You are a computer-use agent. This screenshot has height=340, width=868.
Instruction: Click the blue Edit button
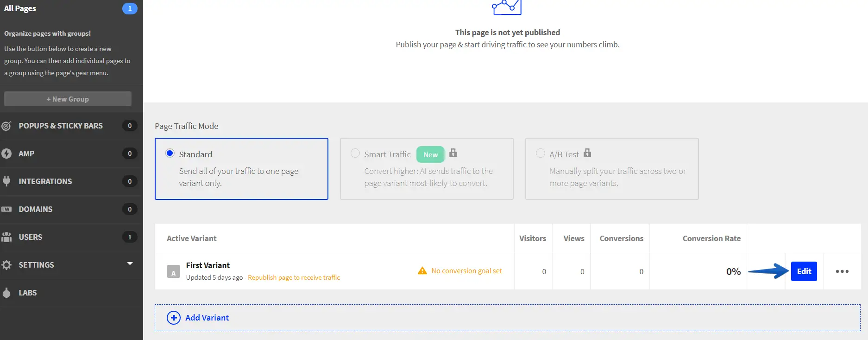point(804,271)
